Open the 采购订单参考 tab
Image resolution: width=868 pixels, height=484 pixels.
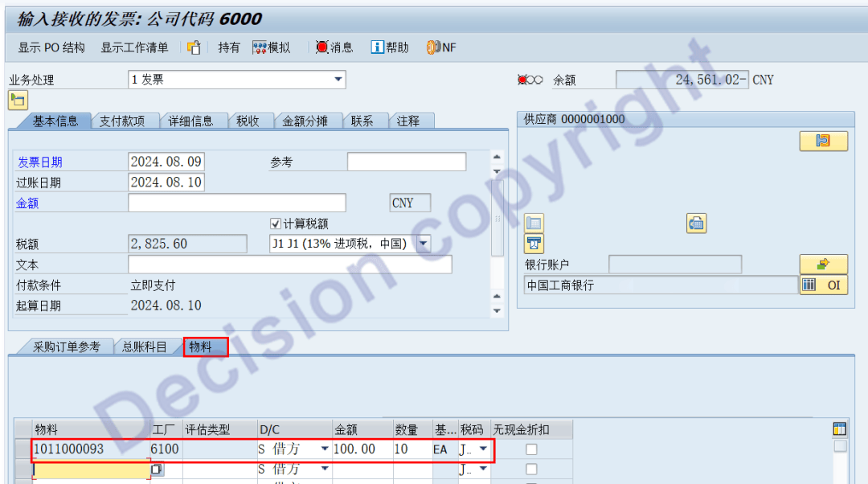pyautogui.click(x=66, y=347)
